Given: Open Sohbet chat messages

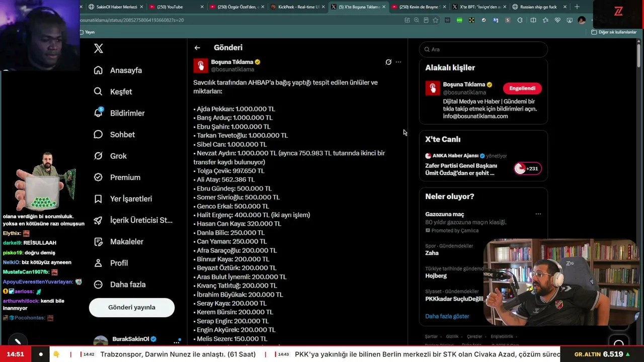Looking at the screenshot, I should point(114,134).
